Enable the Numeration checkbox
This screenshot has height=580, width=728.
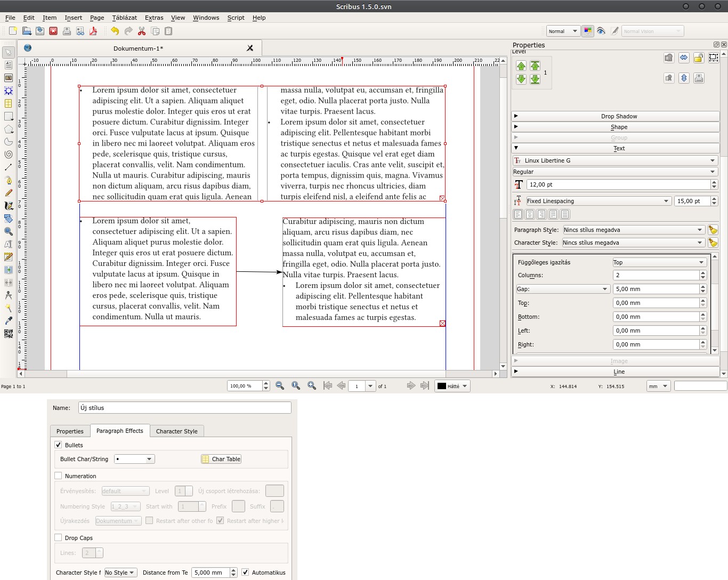click(x=59, y=476)
